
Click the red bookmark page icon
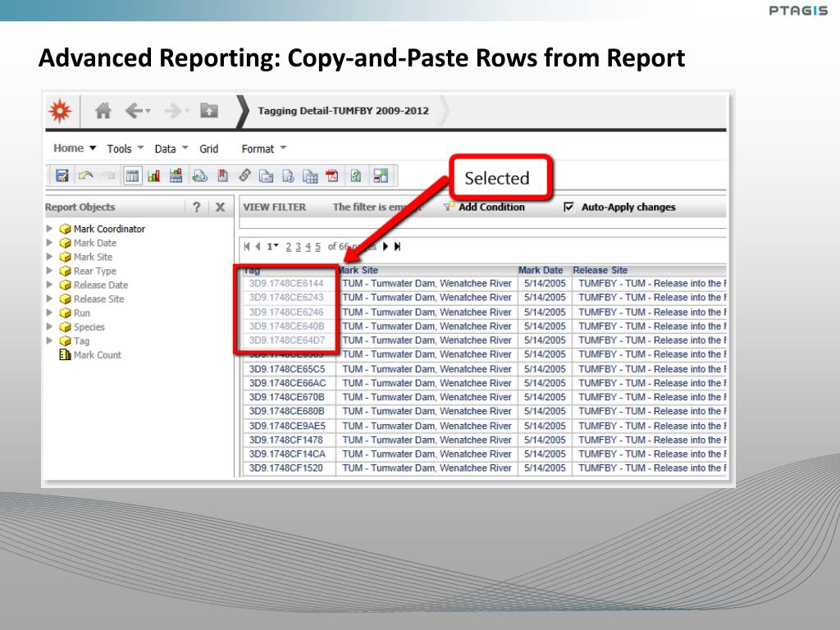pyautogui.click(x=223, y=176)
